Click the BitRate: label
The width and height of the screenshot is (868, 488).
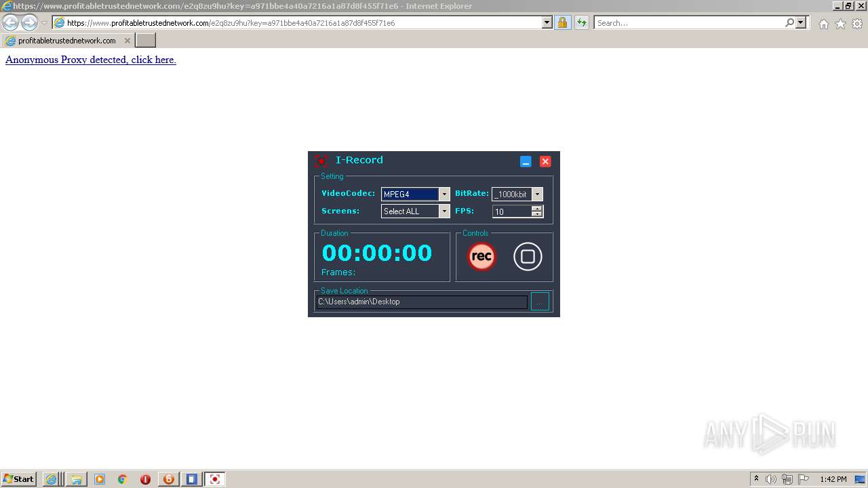pos(472,193)
